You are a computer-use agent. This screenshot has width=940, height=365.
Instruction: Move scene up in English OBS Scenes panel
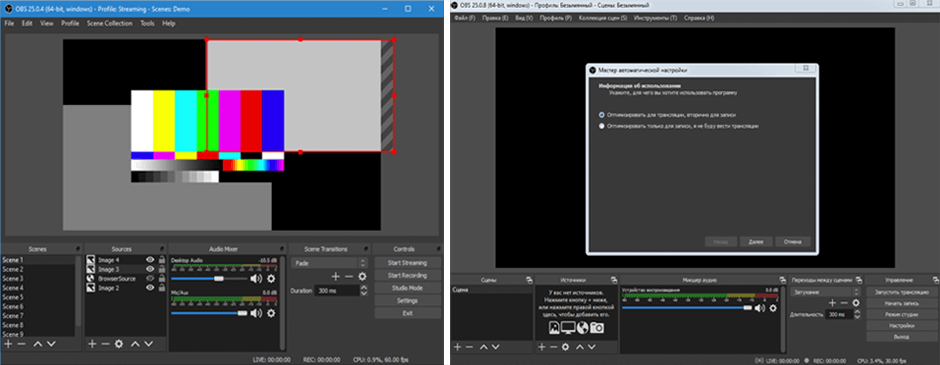pyautogui.click(x=38, y=344)
